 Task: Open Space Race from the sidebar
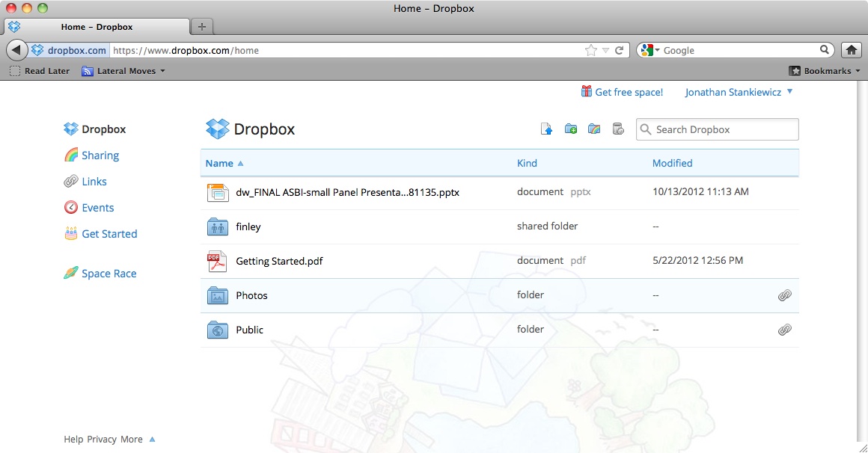[x=109, y=274]
